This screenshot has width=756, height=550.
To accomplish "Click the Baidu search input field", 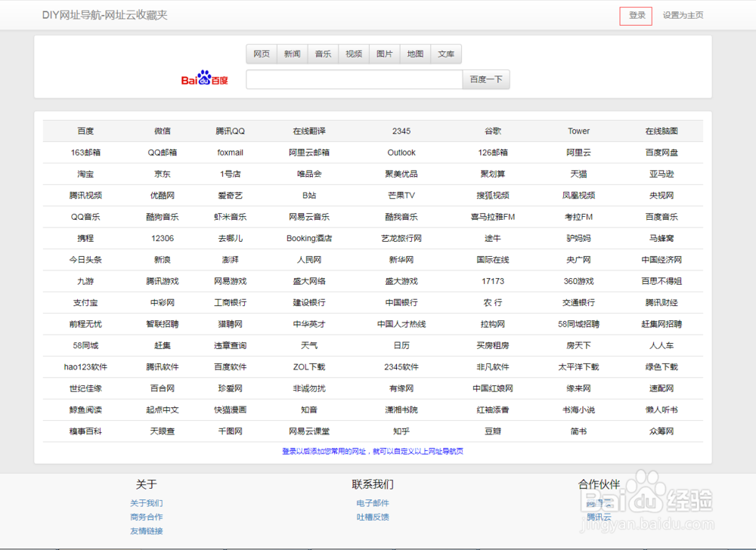I will (x=355, y=79).
